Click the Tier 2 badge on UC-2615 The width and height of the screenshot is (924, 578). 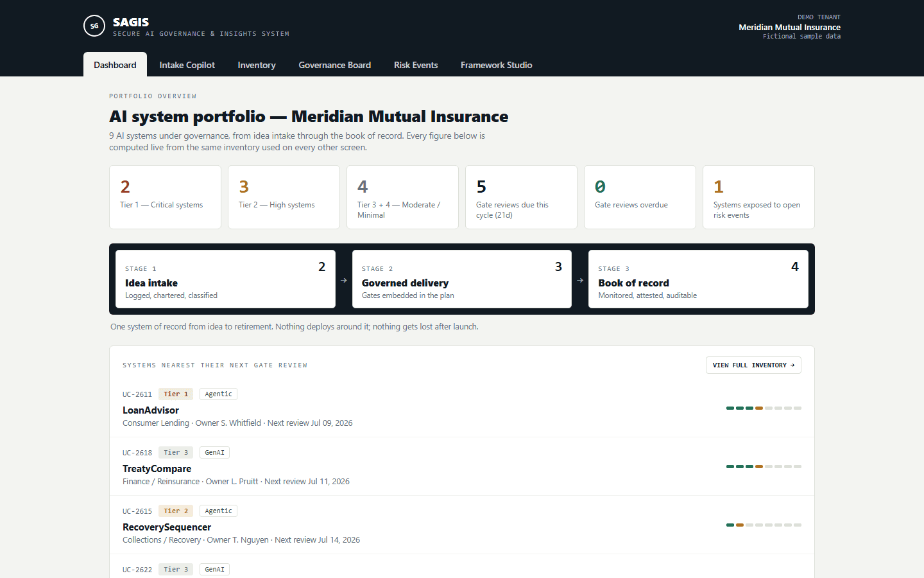(176, 511)
